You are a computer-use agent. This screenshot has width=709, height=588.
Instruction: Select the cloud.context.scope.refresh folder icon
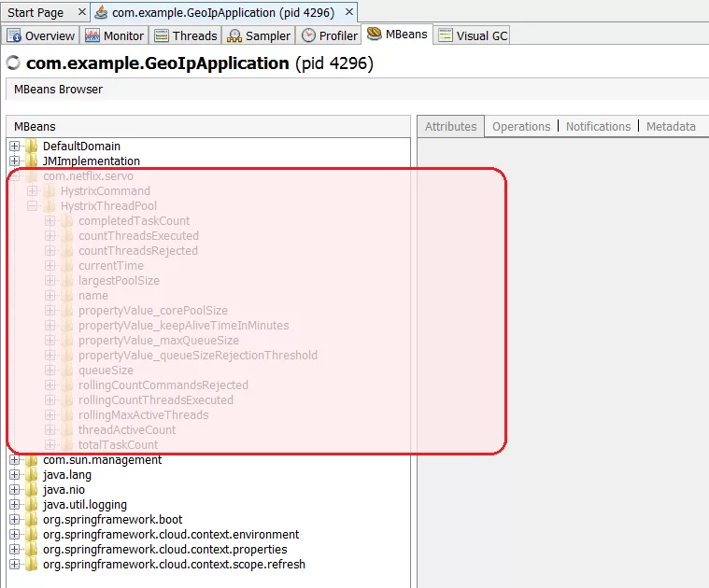point(31,564)
